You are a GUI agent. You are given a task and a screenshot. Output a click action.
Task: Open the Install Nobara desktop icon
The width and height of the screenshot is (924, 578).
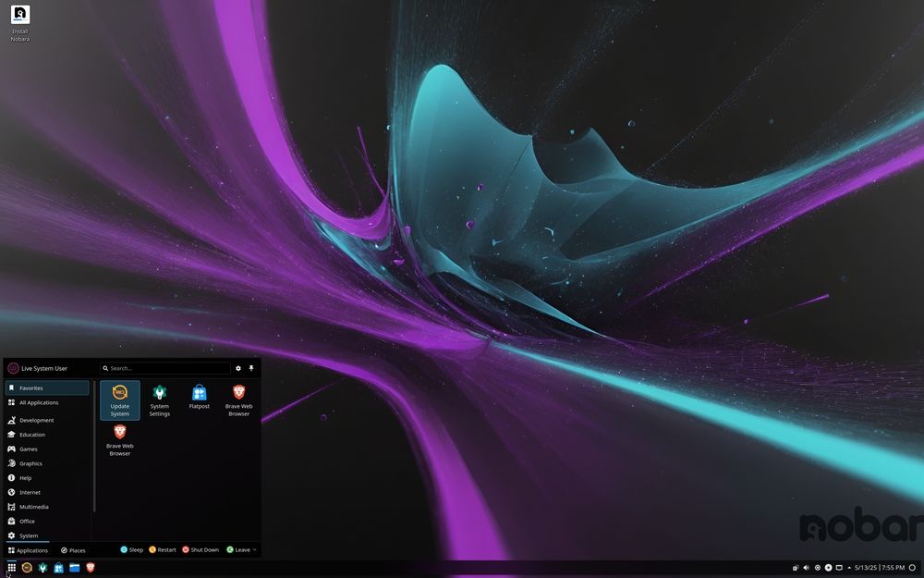coord(19,16)
